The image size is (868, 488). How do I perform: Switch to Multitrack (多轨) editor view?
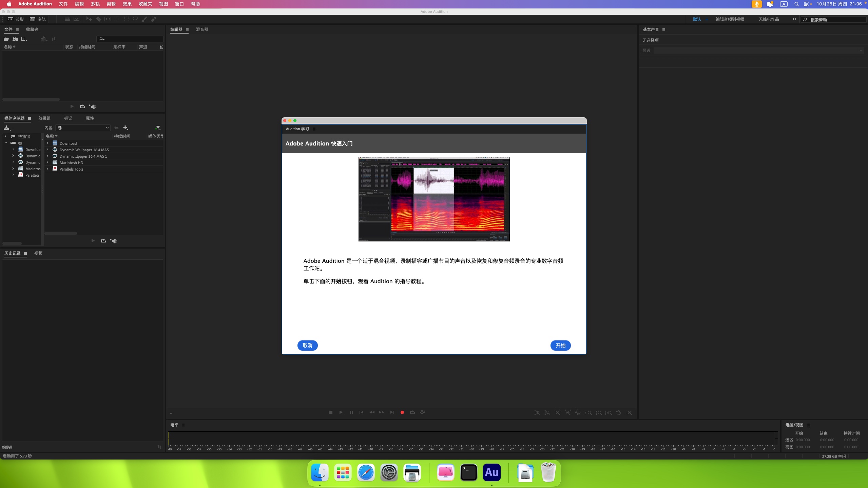pyautogui.click(x=38, y=19)
